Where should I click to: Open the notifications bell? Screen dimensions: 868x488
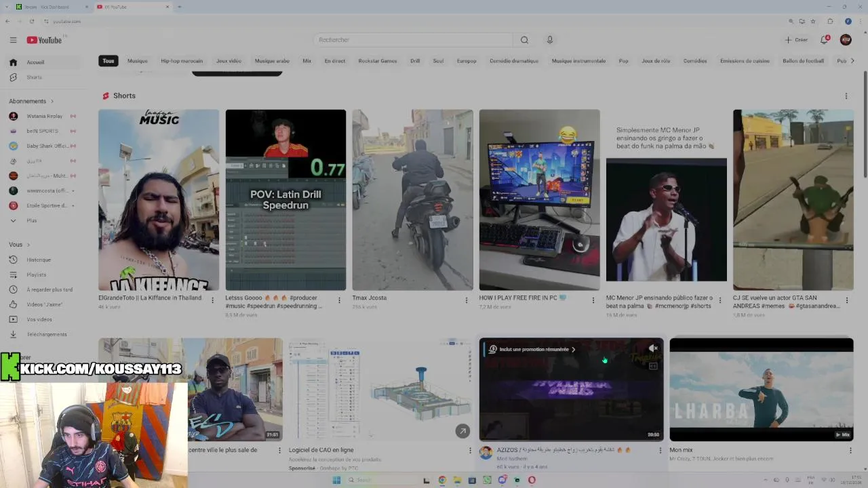coord(825,40)
